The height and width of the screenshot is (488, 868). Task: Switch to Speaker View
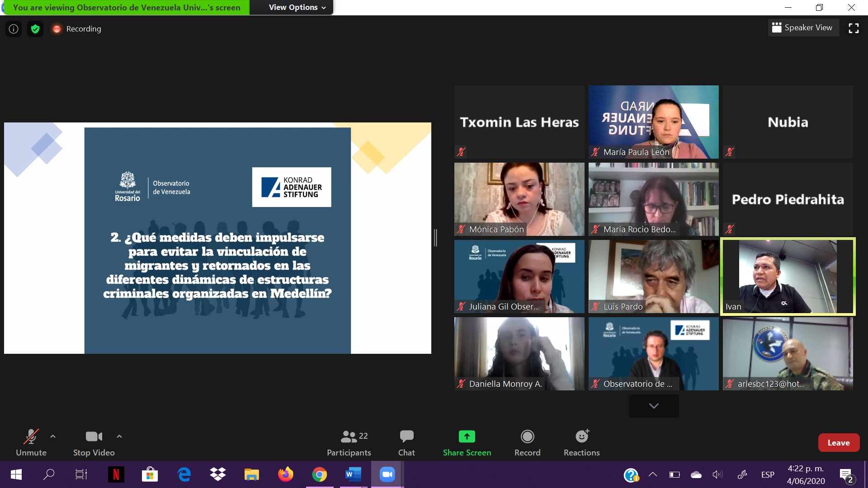803,28
